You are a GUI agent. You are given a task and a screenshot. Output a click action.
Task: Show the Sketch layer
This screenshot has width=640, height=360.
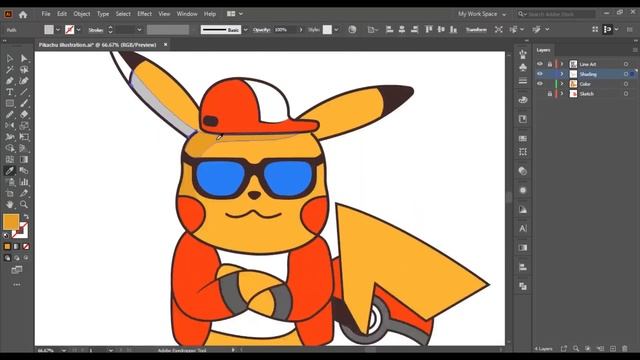click(540, 94)
